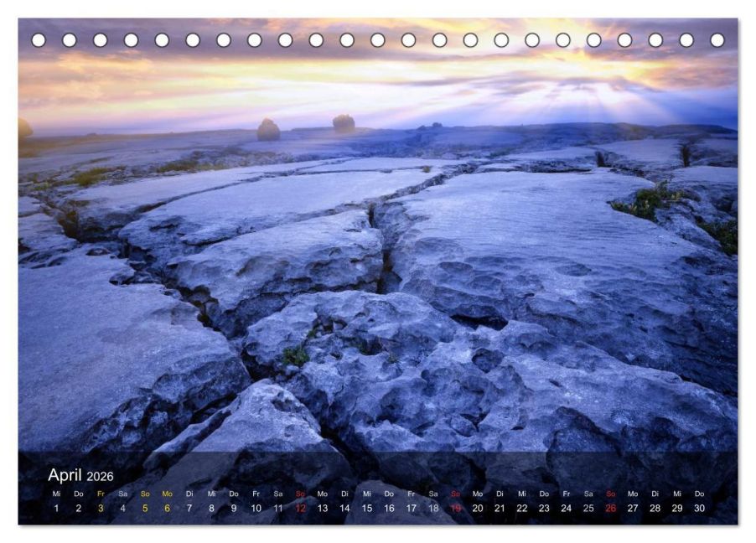Image resolution: width=756 pixels, height=543 pixels.
Task: Click the red Sunday date 12
Action: 300,508
